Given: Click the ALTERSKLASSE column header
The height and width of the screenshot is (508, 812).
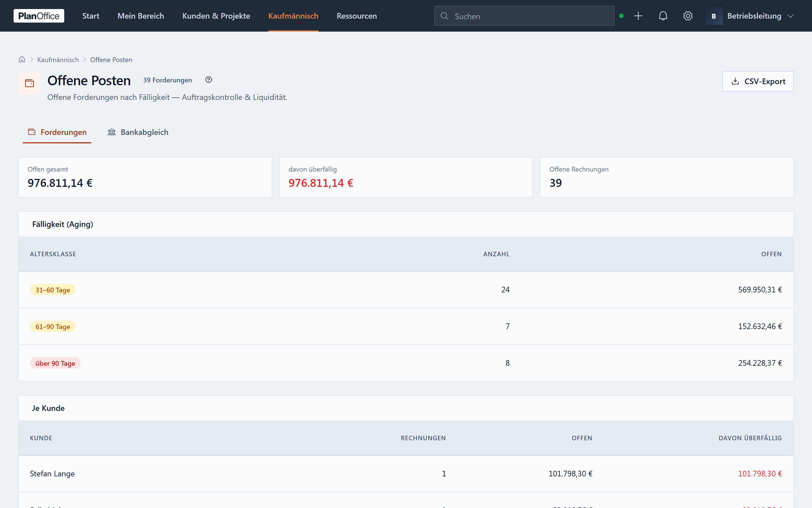Looking at the screenshot, I should pyautogui.click(x=53, y=254).
